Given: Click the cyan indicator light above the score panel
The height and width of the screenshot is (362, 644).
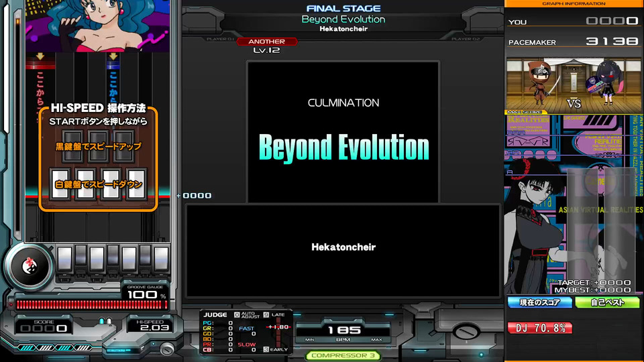Looking at the screenshot, I should 102,321.
